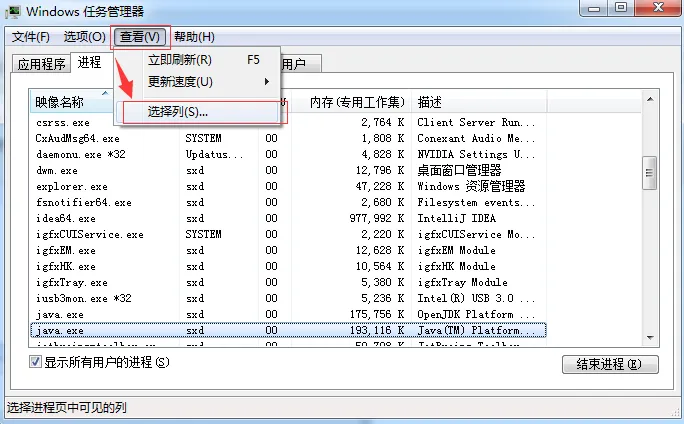684x424 pixels.
Task: Click the scrollbar up arrow
Action: (648, 101)
